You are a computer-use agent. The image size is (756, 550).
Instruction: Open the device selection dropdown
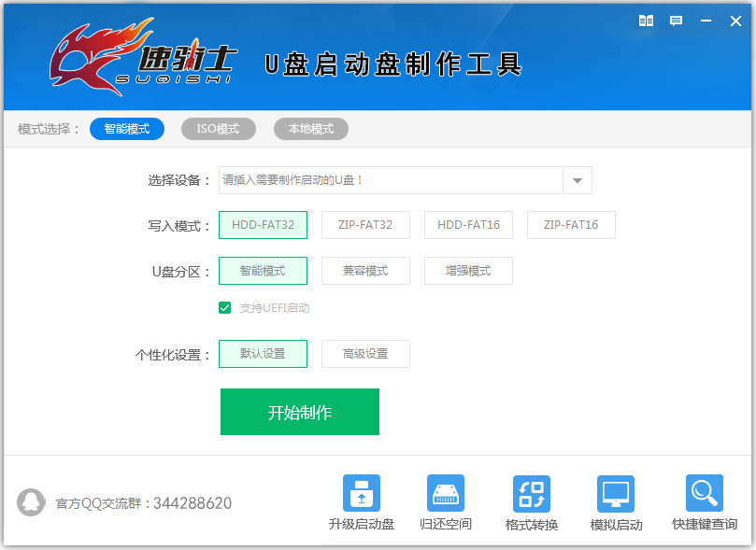(577, 180)
